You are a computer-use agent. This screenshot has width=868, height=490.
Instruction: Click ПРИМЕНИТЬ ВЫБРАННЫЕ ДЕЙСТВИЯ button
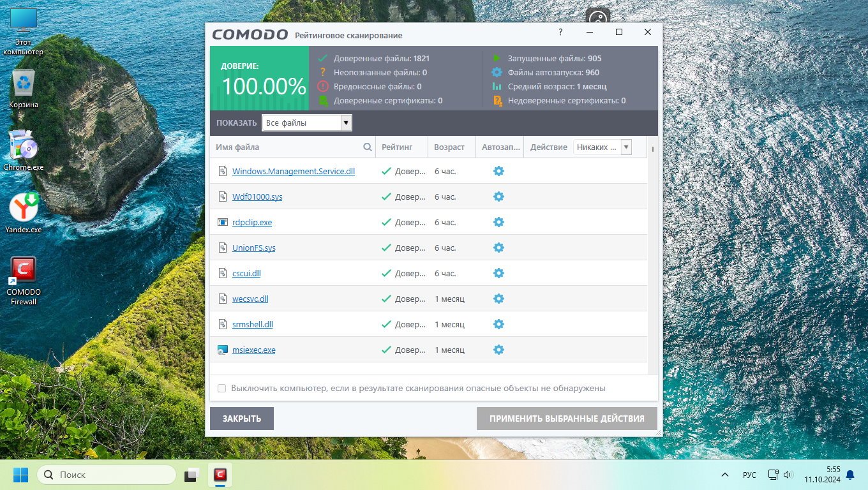567,419
